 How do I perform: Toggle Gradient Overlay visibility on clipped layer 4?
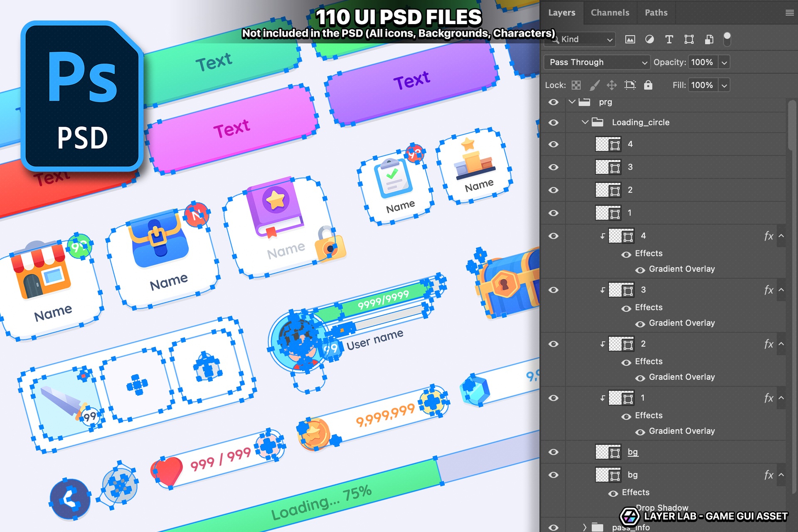click(640, 270)
